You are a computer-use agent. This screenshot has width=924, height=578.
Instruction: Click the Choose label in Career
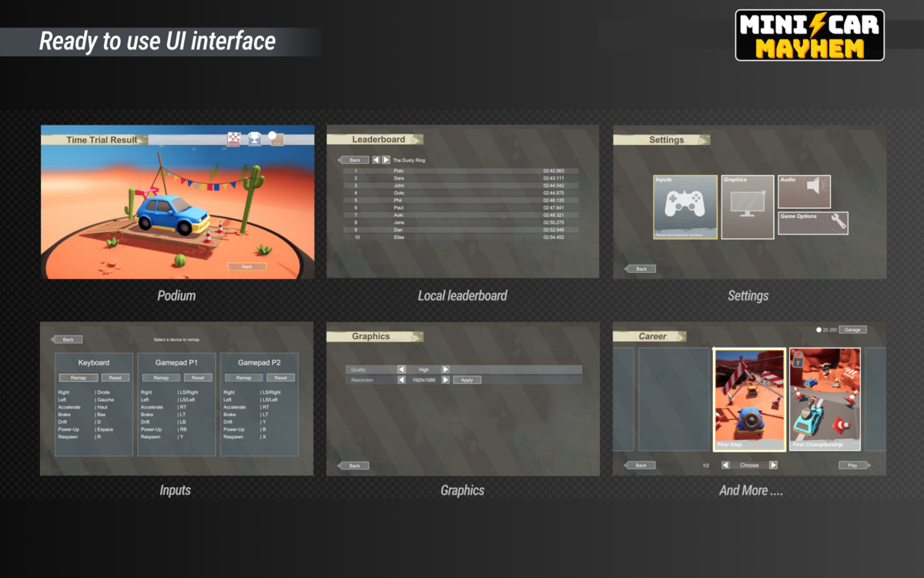(x=749, y=465)
